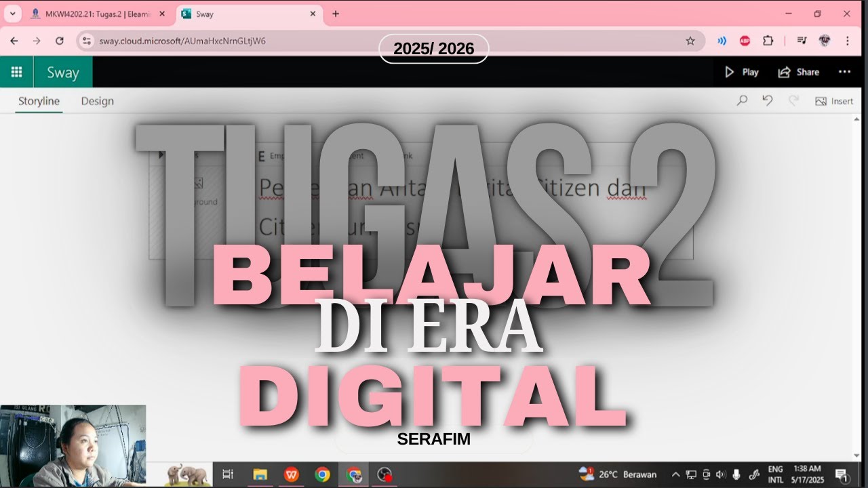Screen dimensions: 868x488
Task: Click the microphone tray icon
Action: tap(736, 474)
